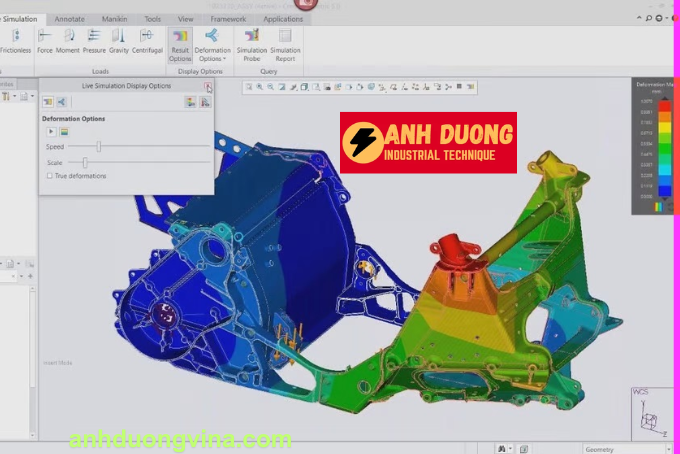Play the deformation animation
This screenshot has height=454, width=680.
pos(51,131)
